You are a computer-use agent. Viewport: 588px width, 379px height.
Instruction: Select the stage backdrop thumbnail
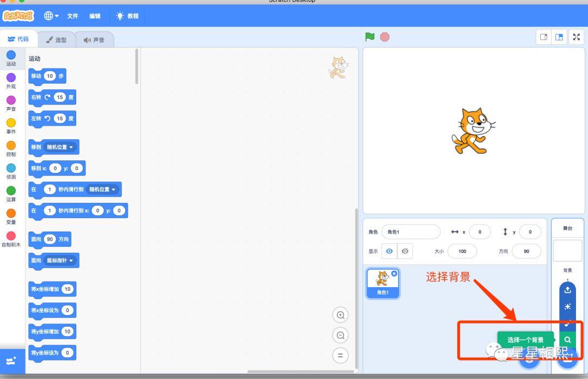[567, 251]
